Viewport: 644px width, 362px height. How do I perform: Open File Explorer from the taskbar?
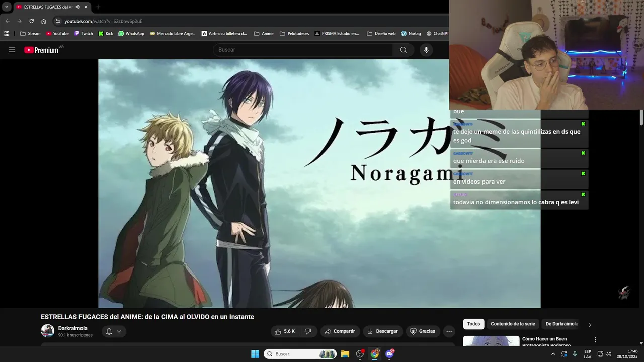(345, 354)
